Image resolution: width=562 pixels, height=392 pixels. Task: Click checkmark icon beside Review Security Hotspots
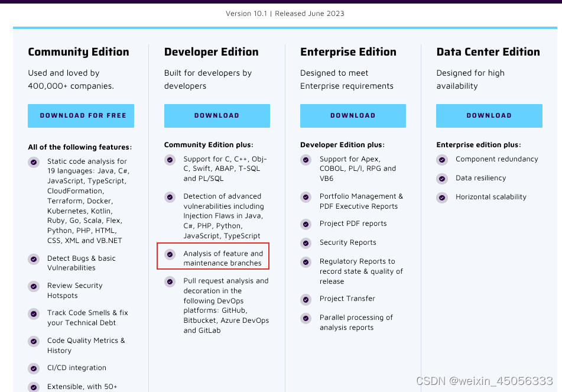point(34,286)
